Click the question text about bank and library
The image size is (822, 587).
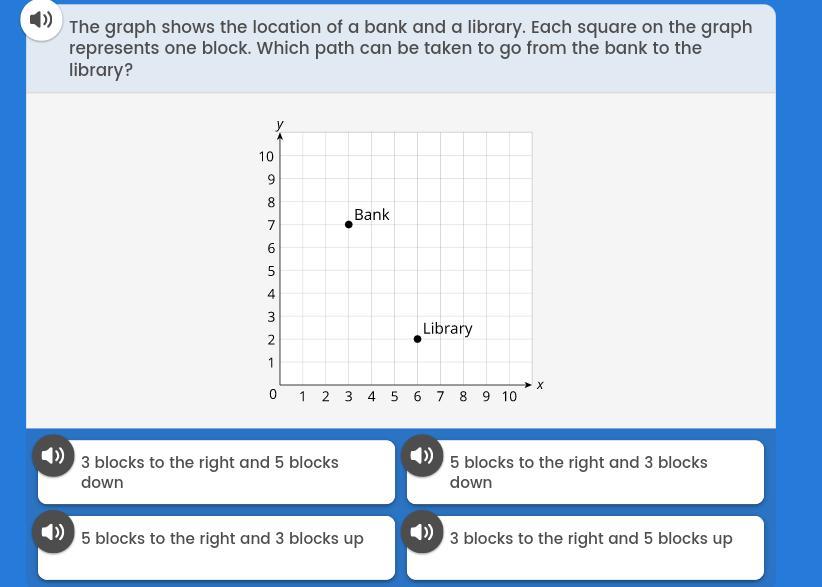pos(410,48)
